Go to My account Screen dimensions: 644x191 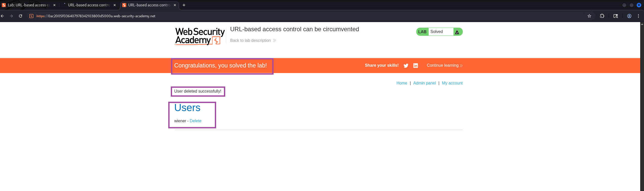[x=452, y=83]
